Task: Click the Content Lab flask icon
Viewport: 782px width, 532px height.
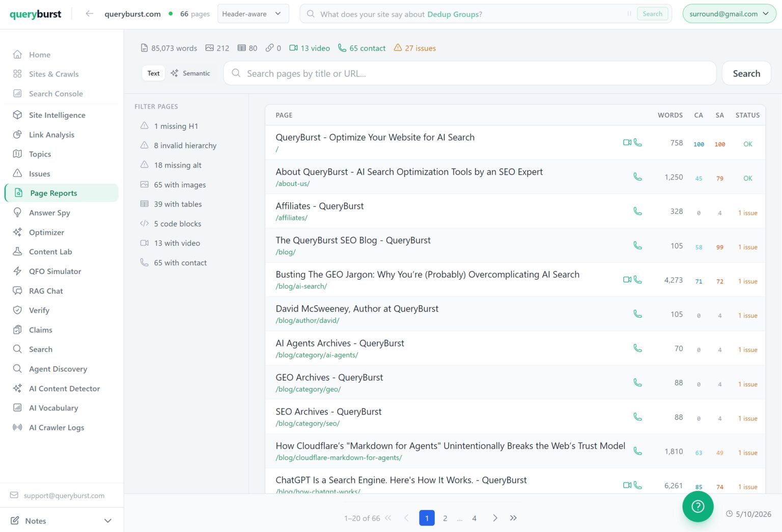Action: [17, 251]
